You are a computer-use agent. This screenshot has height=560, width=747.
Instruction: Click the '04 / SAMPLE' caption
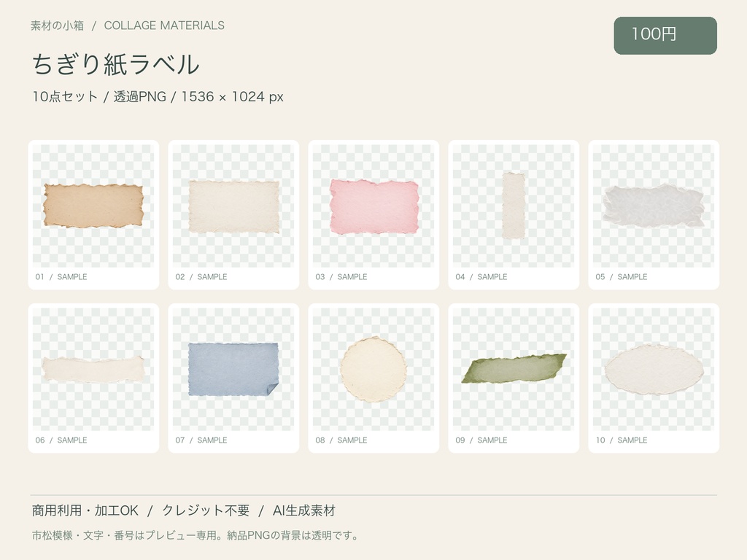tap(481, 276)
